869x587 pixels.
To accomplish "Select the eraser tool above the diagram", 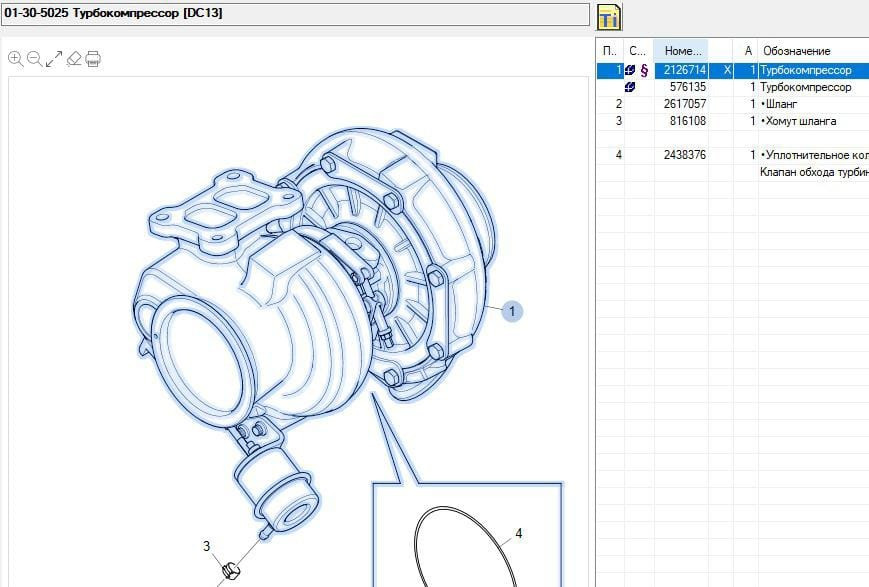I will pyautogui.click(x=73, y=59).
